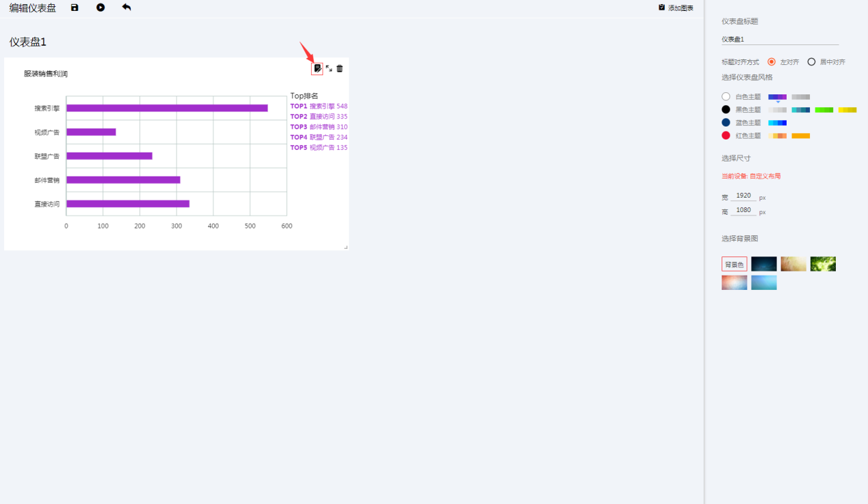
Task: Delete the chart with trash icon
Action: [x=339, y=68]
